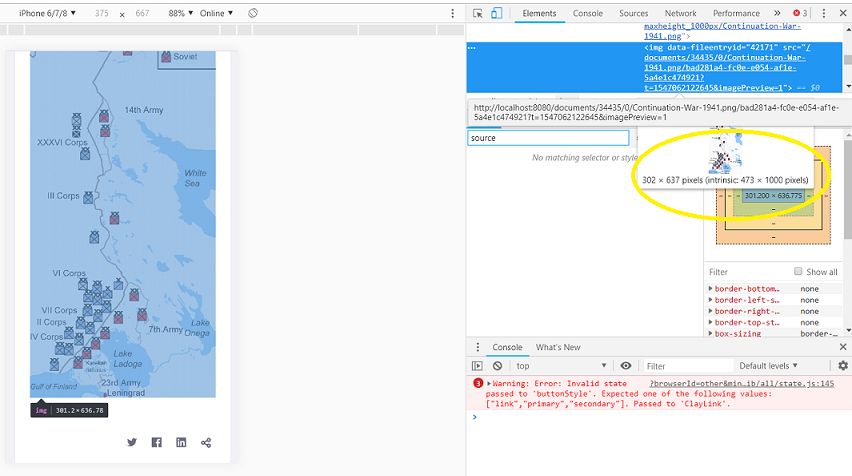Screen dimensions: 852x476
Task: Expand the border-right computed property
Action: pos(710,311)
